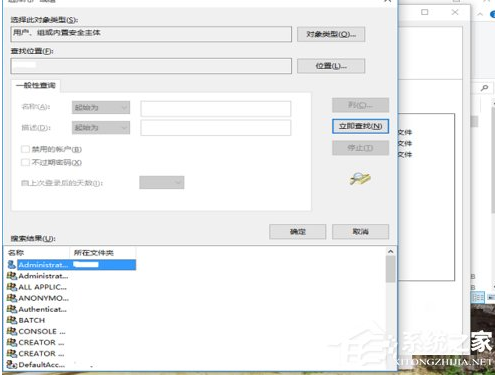Click the group icon beside BATCH
This screenshot has width=495, height=375.
(12, 320)
